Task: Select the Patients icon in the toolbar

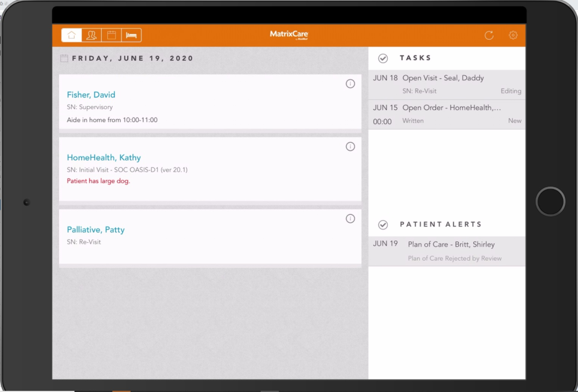Action: (x=91, y=35)
